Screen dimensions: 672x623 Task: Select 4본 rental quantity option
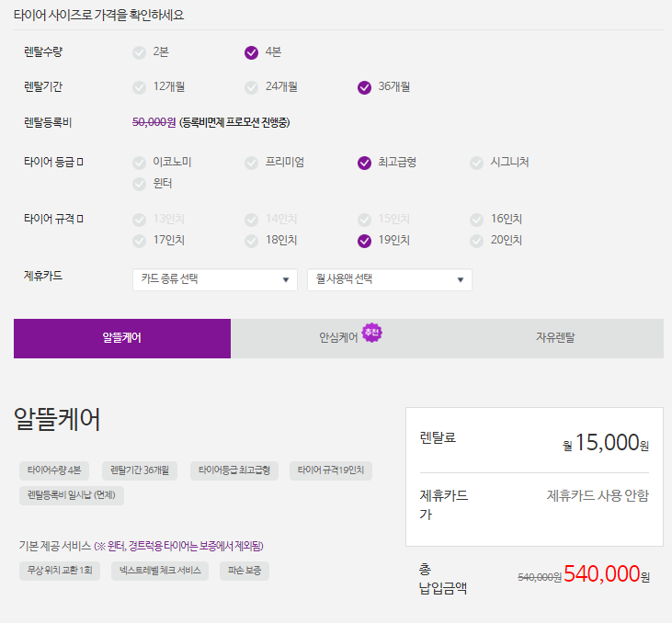pyautogui.click(x=263, y=52)
